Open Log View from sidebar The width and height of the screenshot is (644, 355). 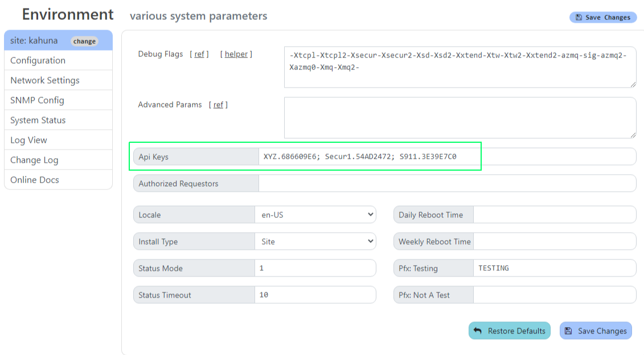click(28, 140)
